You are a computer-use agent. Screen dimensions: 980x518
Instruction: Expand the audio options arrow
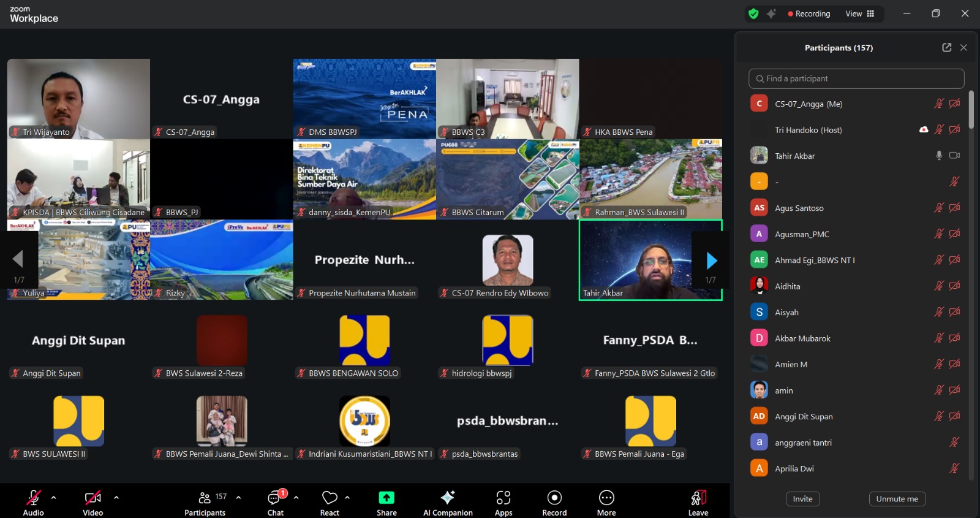[x=54, y=497]
